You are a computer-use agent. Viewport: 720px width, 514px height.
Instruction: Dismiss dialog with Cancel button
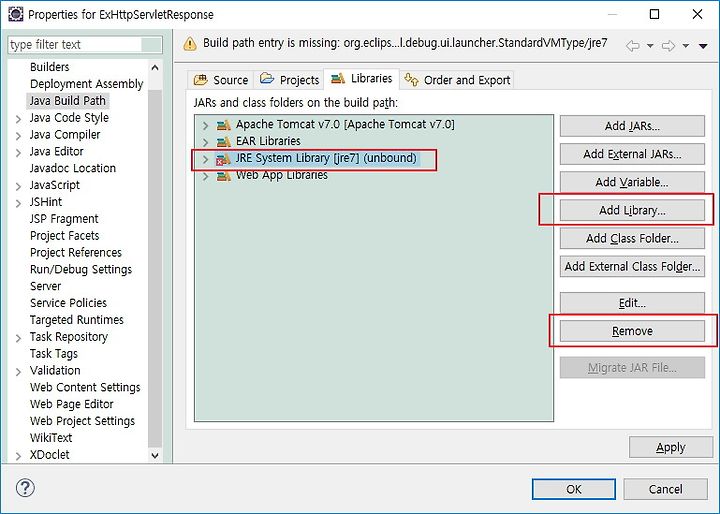[x=665, y=489]
